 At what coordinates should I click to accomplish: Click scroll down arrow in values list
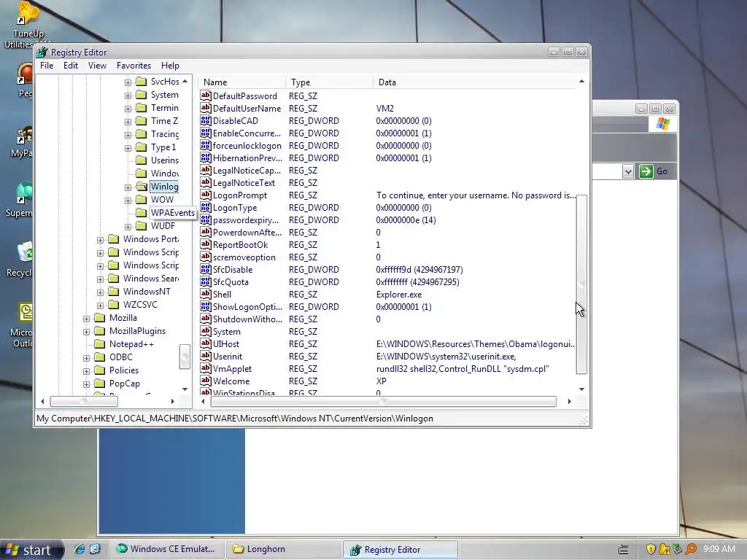[581, 389]
